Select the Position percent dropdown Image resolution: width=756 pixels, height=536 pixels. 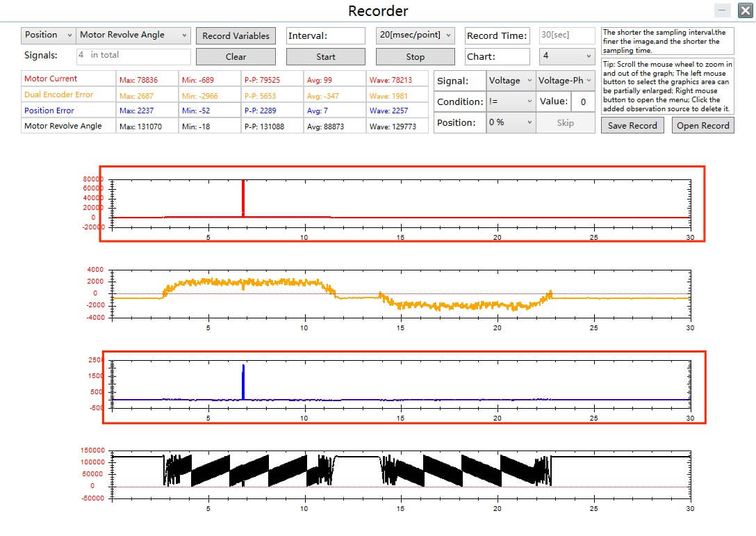click(x=510, y=122)
